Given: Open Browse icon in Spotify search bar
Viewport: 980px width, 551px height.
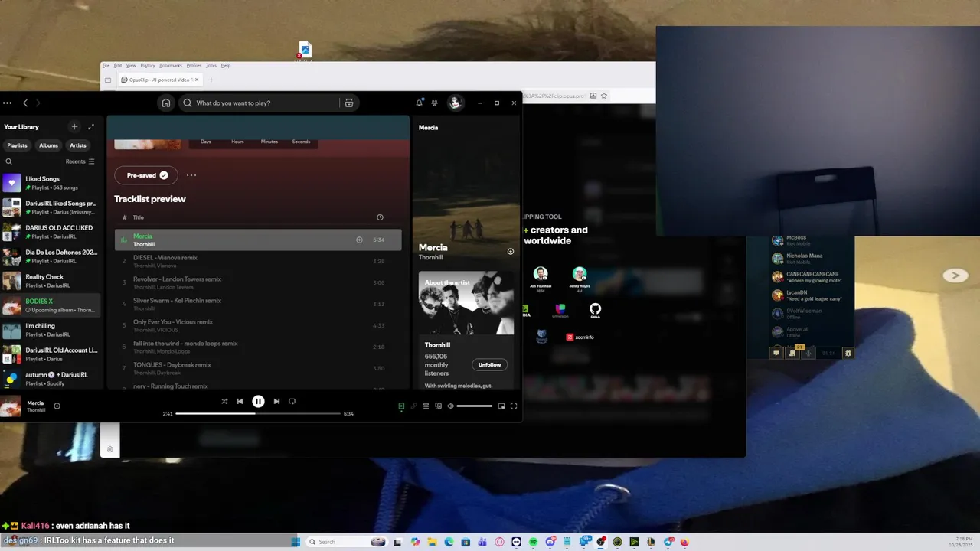Looking at the screenshot, I should click(x=348, y=103).
